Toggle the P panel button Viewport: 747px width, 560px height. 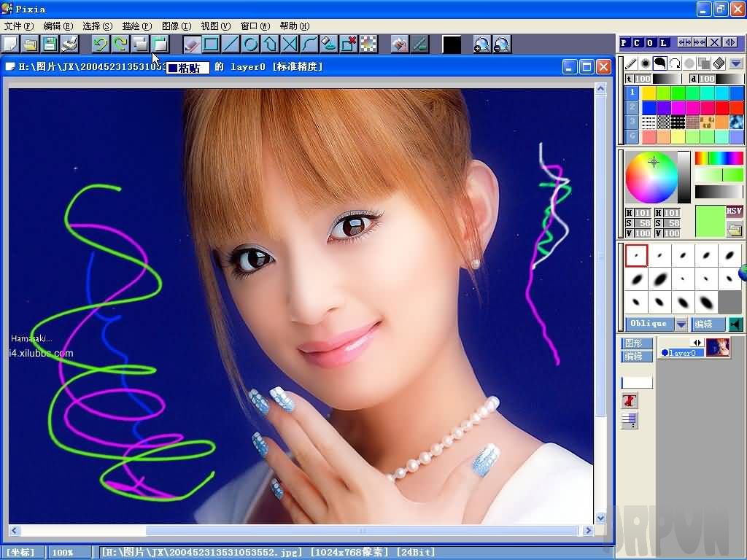coord(624,42)
